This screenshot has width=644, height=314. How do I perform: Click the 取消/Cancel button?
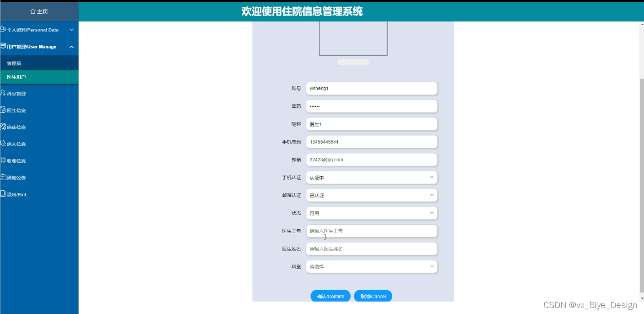coord(373,296)
